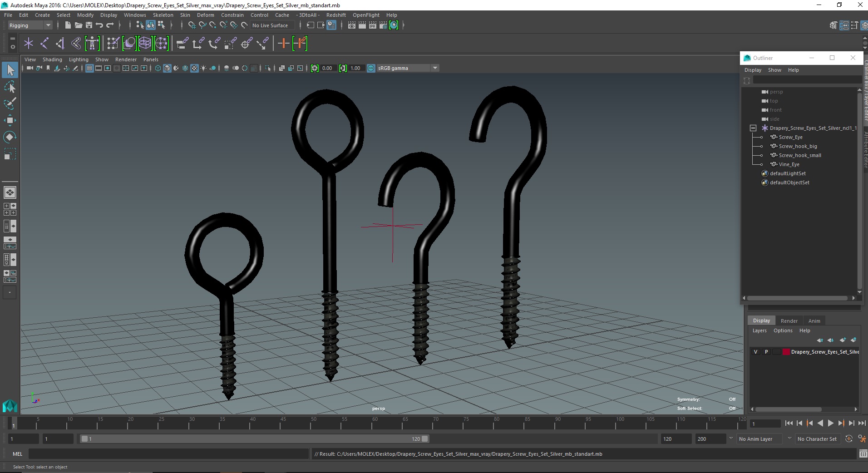Viewport: 868px width, 473px height.
Task: Collapse the Drapery_Screw_Eyes_Set_Silver group in Outliner
Action: coord(753,128)
